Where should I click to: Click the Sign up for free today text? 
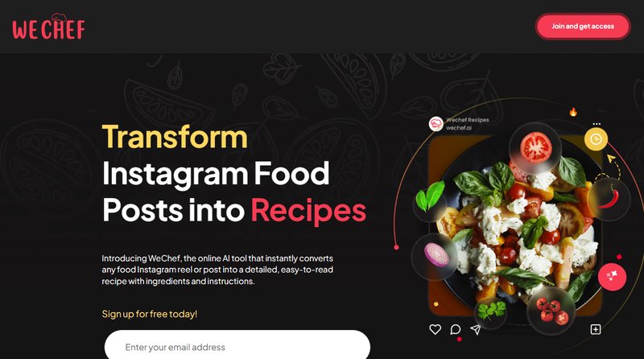(150, 314)
